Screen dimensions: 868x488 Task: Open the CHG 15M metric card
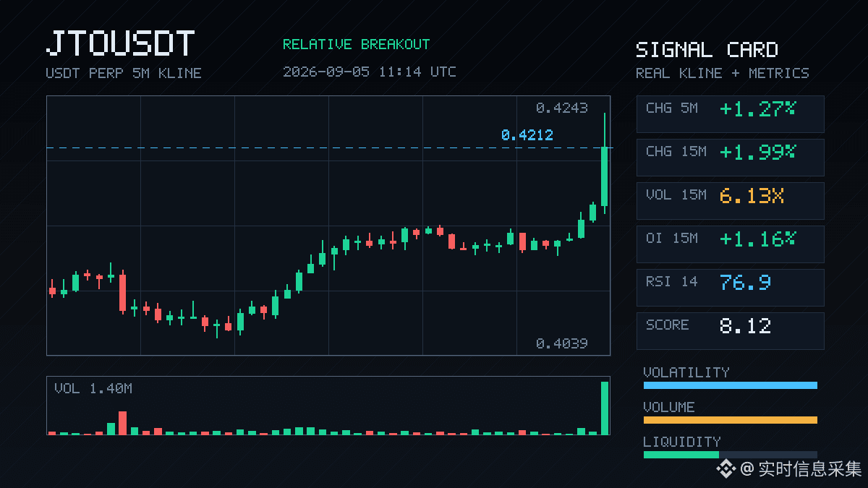click(730, 157)
